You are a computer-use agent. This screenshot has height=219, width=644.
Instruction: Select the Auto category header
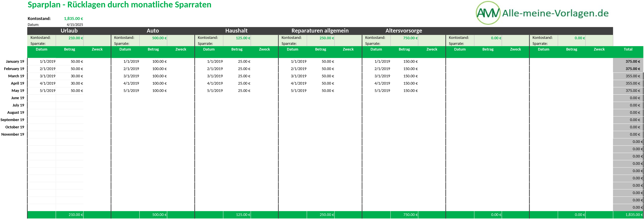click(x=153, y=30)
